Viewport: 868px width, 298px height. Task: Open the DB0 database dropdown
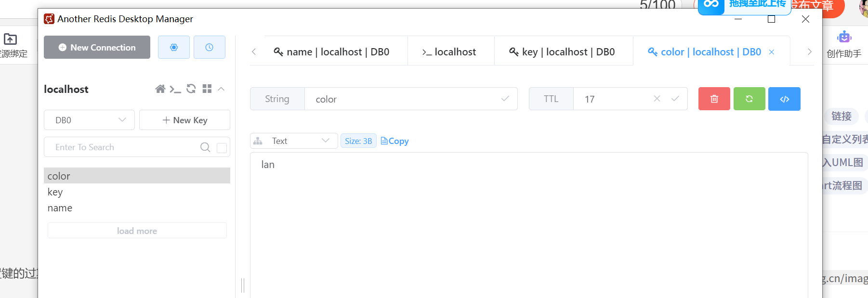(x=90, y=120)
